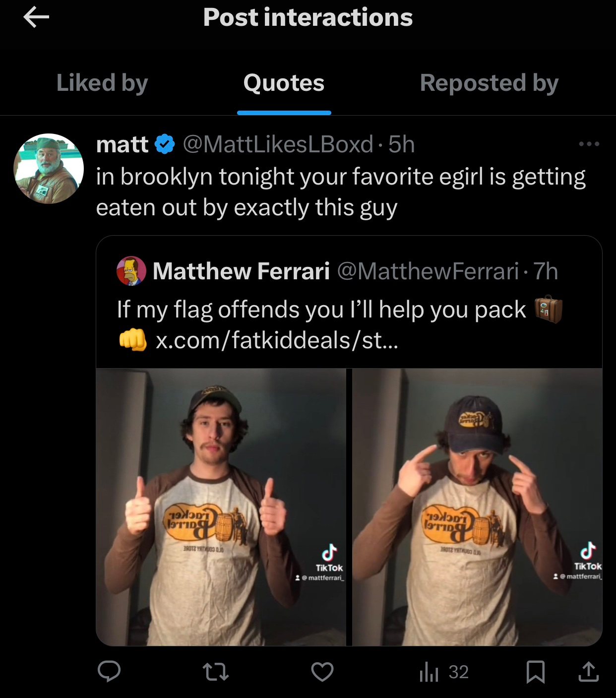Screen dimensions: 616x698
Task: Open matt's profile picture
Action: click(x=49, y=169)
